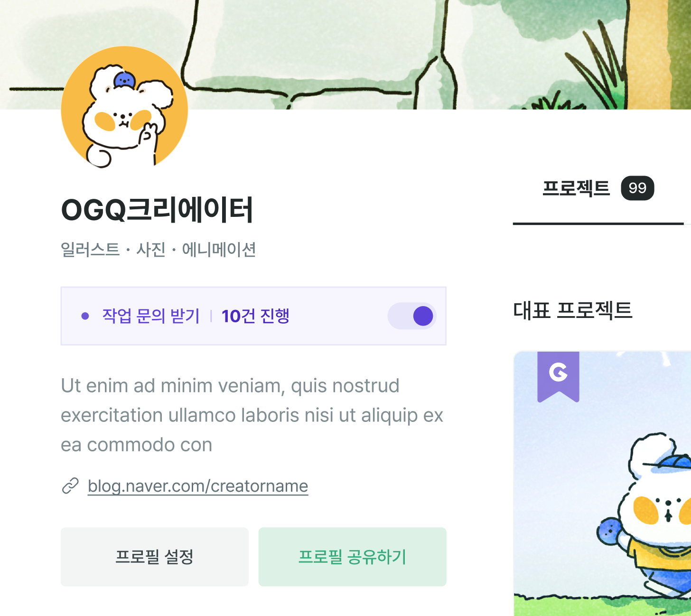Viewport: 691px width, 616px height.
Task: Click the profile description paragraph
Action: point(252,415)
